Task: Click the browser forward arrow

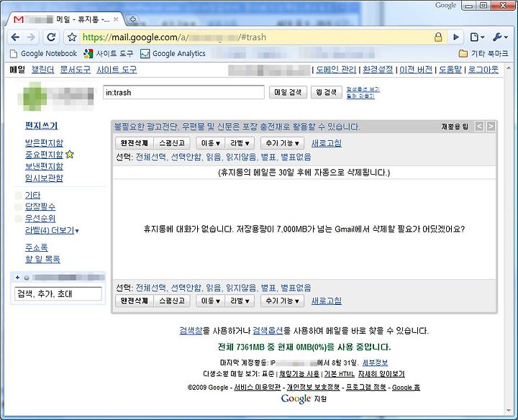Action: click(31, 37)
